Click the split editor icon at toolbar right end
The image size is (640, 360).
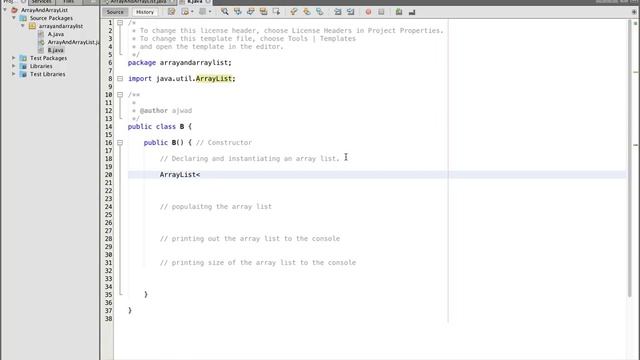tap(634, 12)
